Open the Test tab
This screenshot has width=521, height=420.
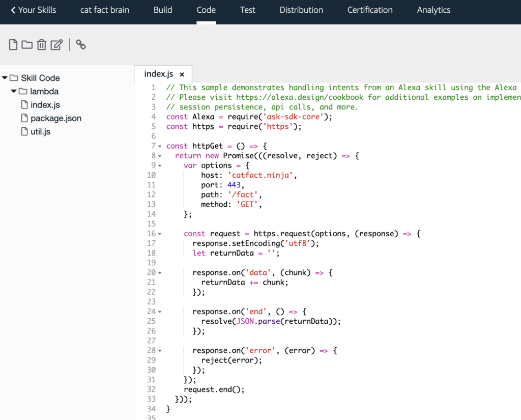pos(248,10)
